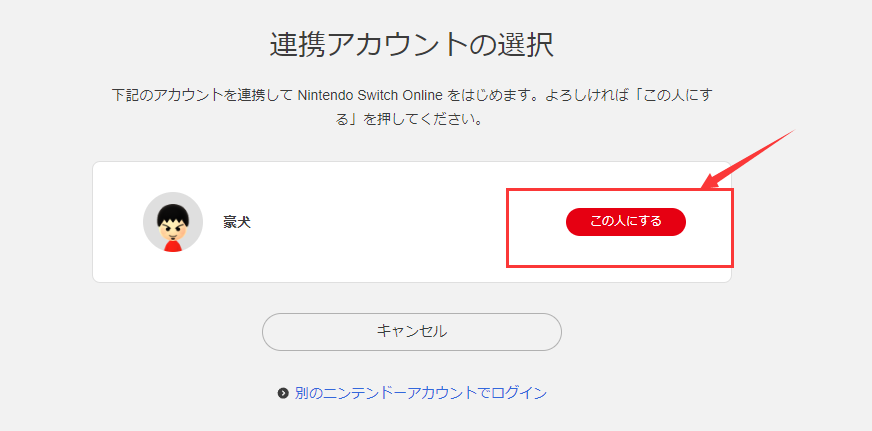This screenshot has width=872, height=431.
Task: Click the Mii avatar of 豪犬
Action: pyautogui.click(x=173, y=222)
